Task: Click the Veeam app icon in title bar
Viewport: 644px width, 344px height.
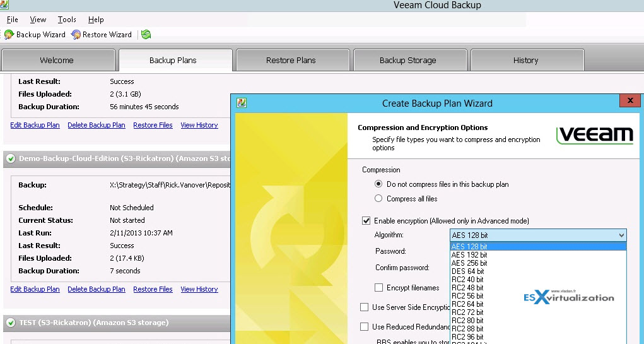Action: coord(4,4)
